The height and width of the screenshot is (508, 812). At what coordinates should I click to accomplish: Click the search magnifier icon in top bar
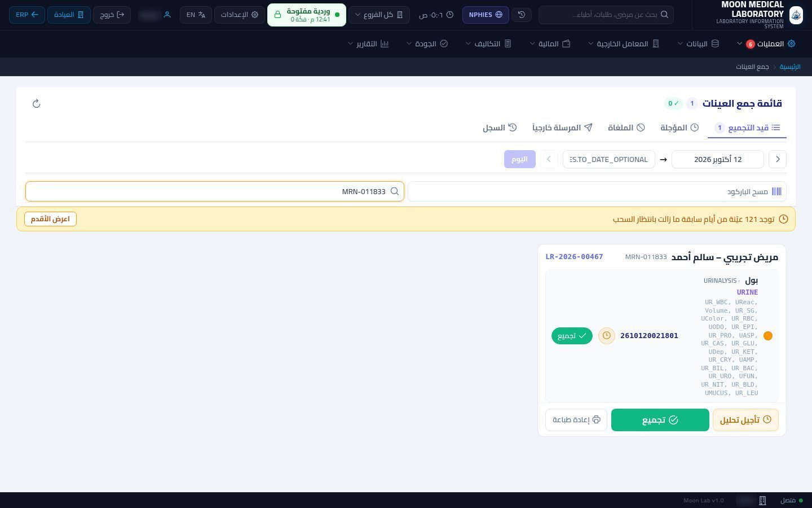click(664, 15)
